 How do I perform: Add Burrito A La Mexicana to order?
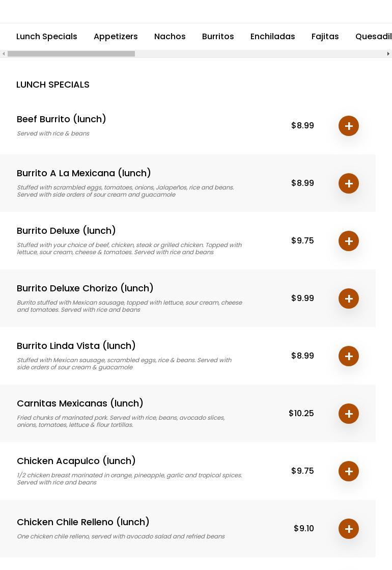click(x=349, y=183)
